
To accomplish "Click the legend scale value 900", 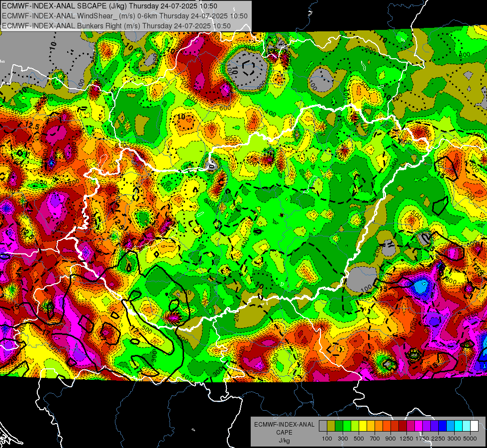I will tap(390, 439).
